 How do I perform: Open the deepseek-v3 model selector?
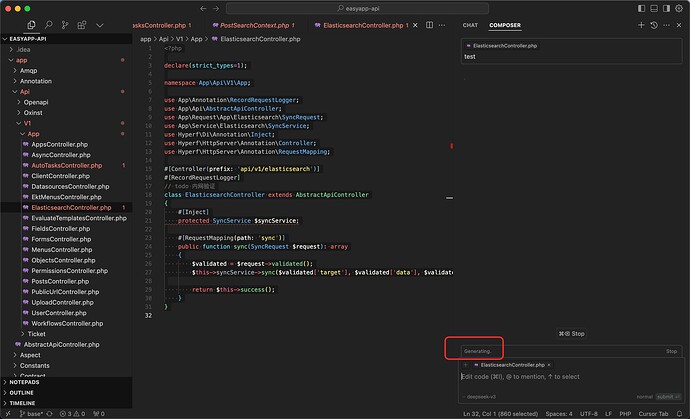pyautogui.click(x=479, y=397)
